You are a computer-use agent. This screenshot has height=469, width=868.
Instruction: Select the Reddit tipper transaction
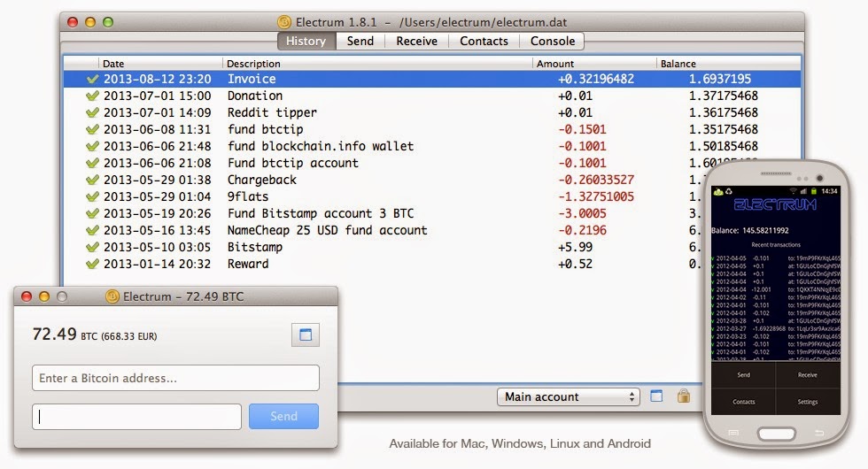(432, 112)
